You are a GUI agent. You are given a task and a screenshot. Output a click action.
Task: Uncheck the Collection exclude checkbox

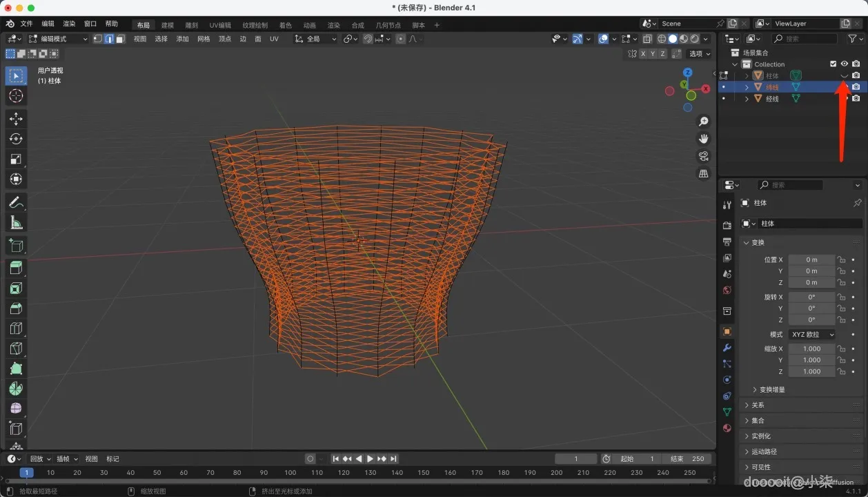pyautogui.click(x=833, y=64)
